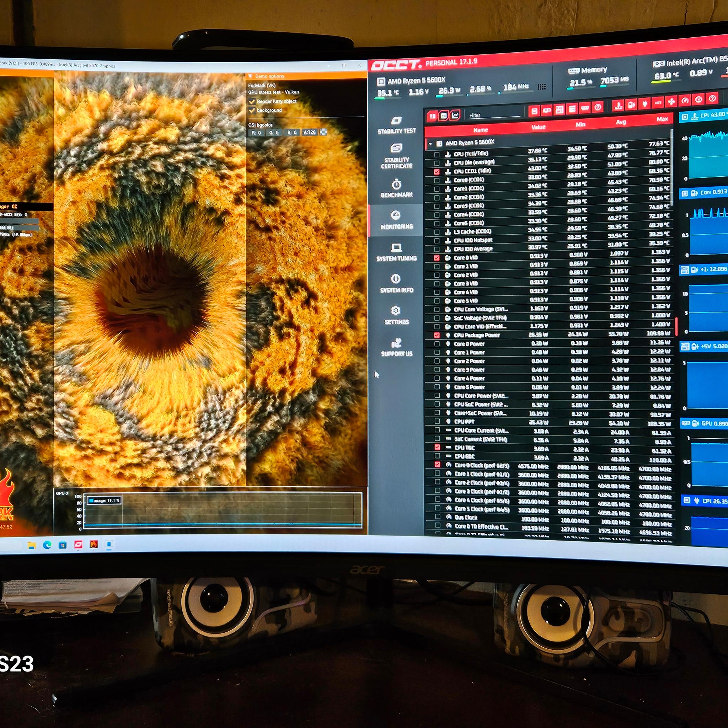Uncheck CPU TDC checkbox
This screenshot has width=728, height=728.
[437, 447]
